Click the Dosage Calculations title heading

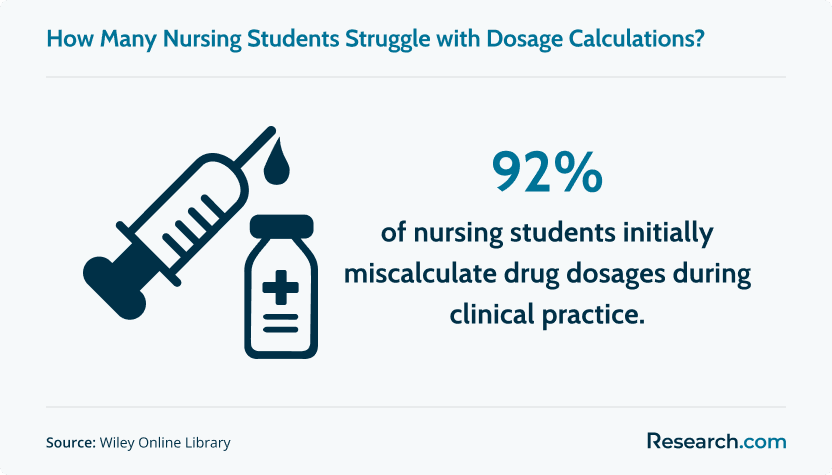376,39
